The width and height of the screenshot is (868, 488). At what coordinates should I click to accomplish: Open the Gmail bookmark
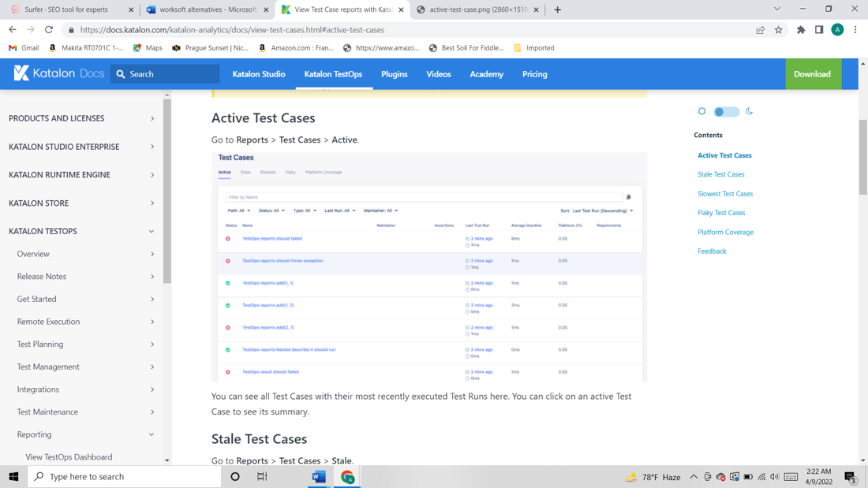point(24,48)
